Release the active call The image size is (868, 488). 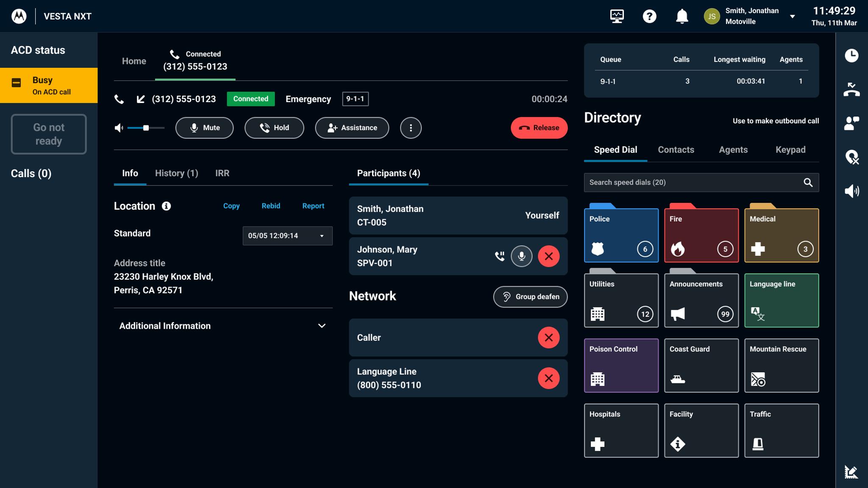pyautogui.click(x=539, y=128)
